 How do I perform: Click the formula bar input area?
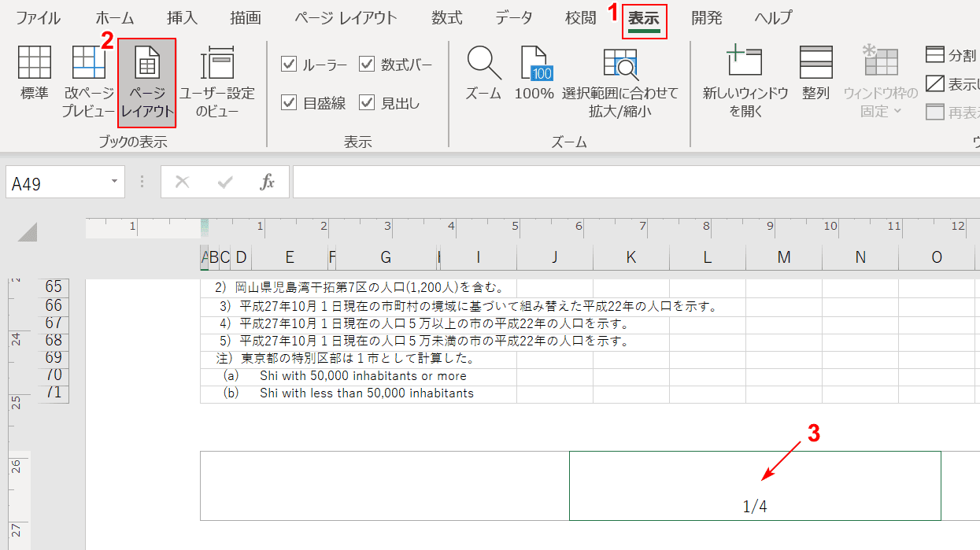coord(636,183)
